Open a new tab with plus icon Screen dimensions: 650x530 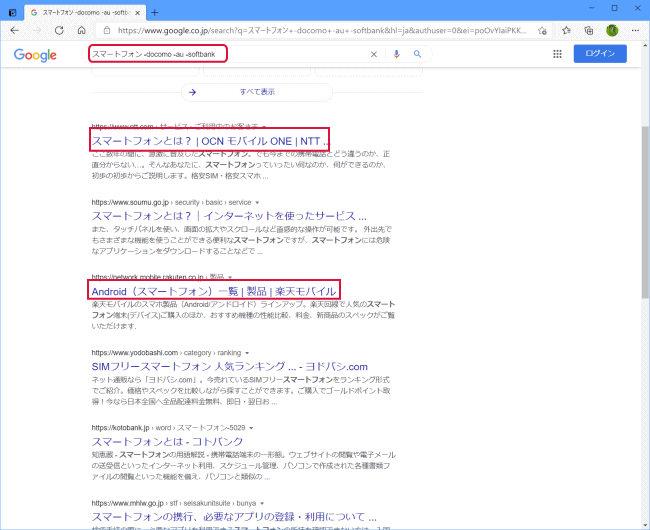(x=155, y=12)
